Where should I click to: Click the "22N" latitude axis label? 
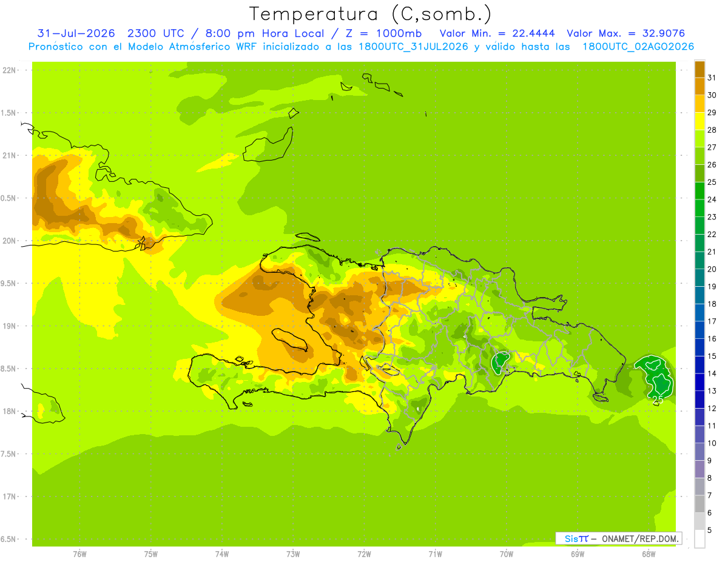(x=10, y=70)
